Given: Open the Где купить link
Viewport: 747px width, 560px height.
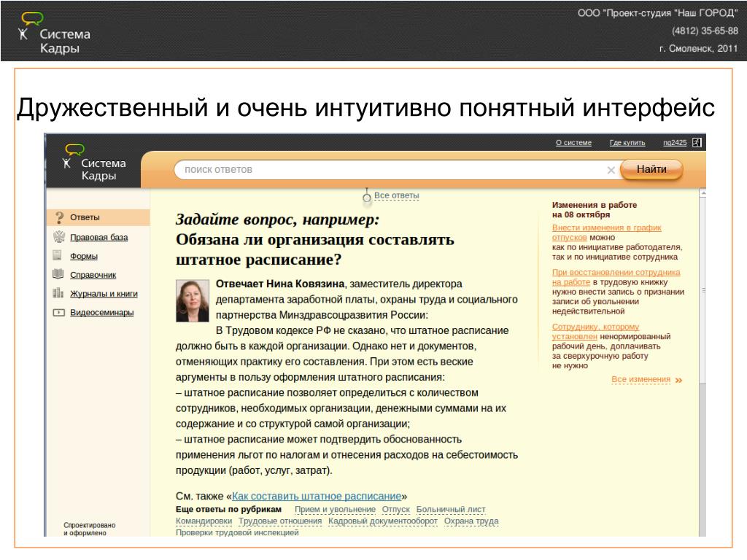Looking at the screenshot, I should (627, 142).
